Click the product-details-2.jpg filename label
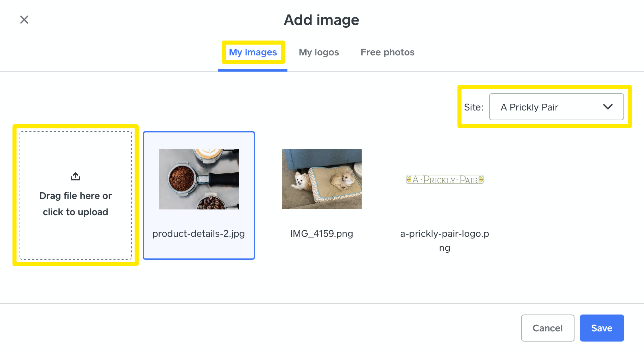 199,233
